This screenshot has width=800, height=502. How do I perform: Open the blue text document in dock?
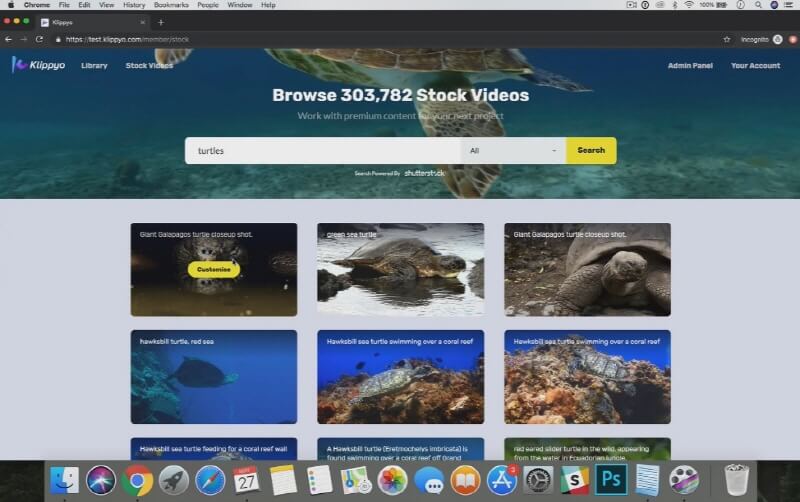(x=647, y=480)
